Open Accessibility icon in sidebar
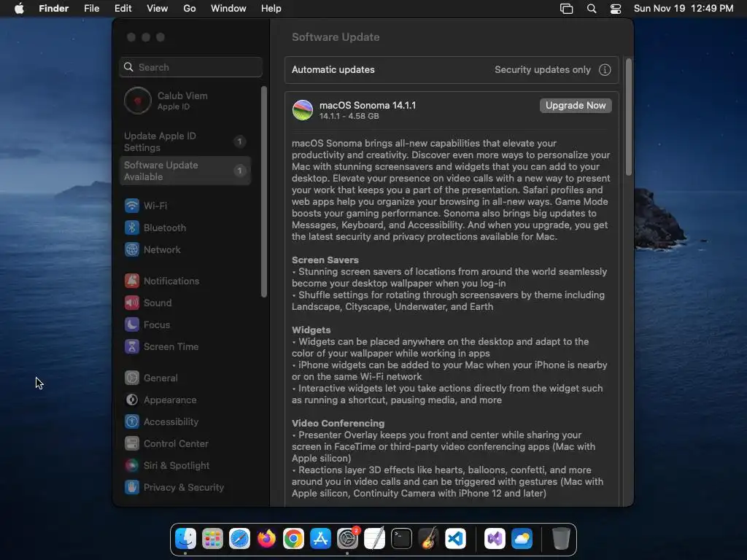 (x=132, y=422)
